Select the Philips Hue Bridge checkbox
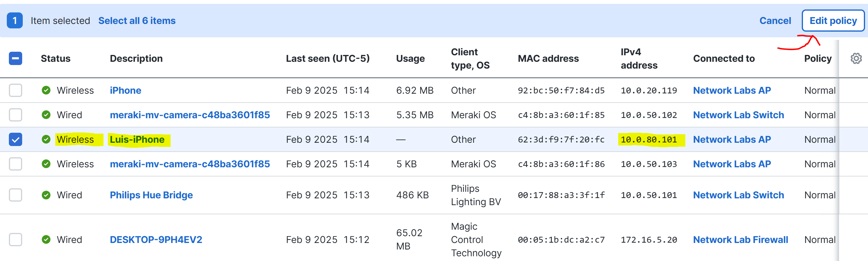Viewport: 868px width, 261px height. (x=15, y=195)
